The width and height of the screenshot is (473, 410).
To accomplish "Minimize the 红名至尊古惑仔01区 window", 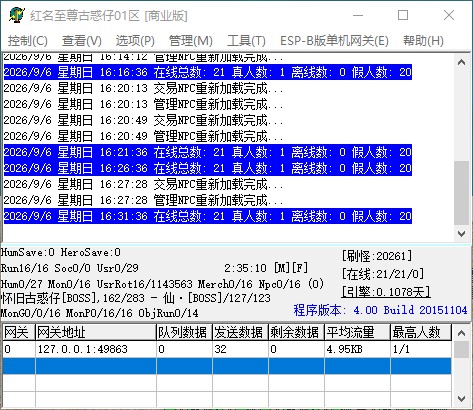I will point(358,15).
